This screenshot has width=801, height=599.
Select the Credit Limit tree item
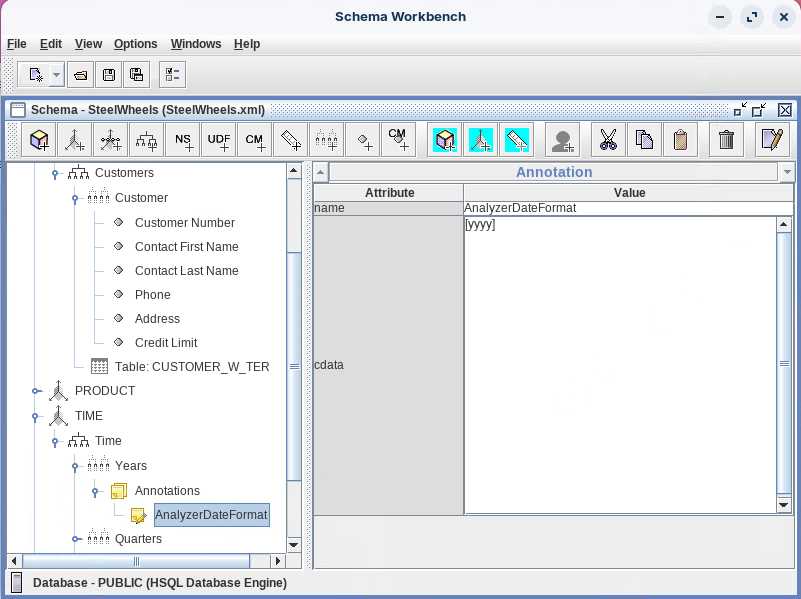tap(166, 343)
